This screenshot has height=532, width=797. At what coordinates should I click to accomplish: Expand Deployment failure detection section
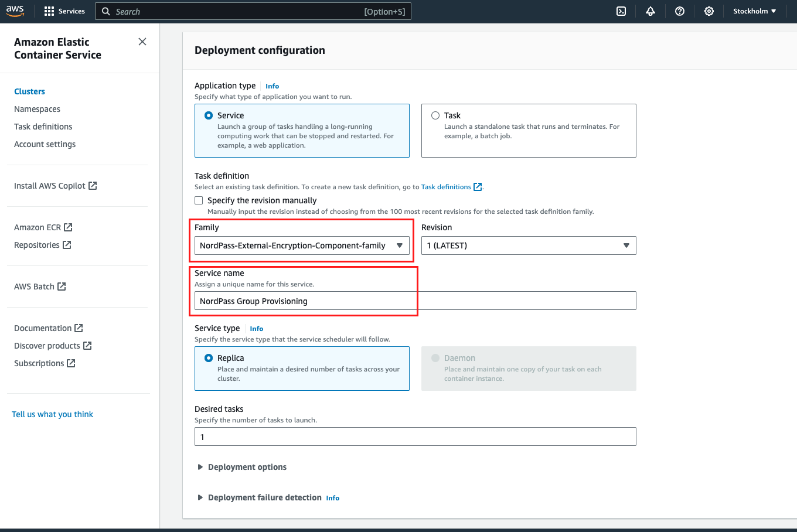[x=260, y=497]
